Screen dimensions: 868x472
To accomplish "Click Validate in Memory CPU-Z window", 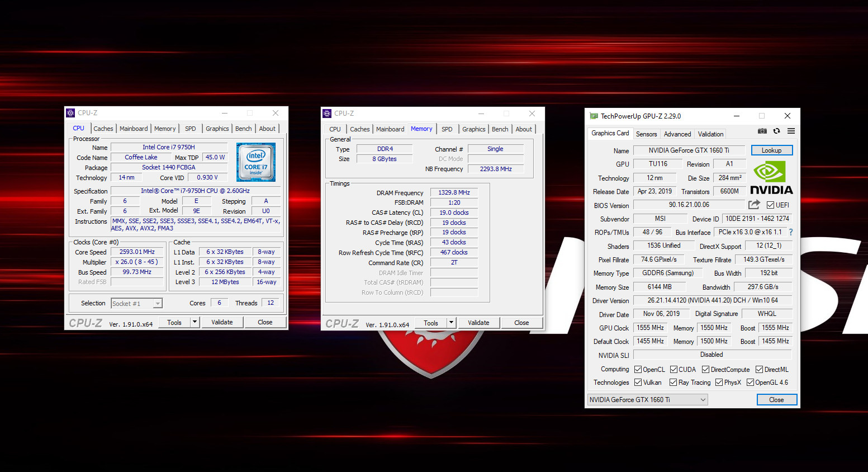I will [478, 323].
